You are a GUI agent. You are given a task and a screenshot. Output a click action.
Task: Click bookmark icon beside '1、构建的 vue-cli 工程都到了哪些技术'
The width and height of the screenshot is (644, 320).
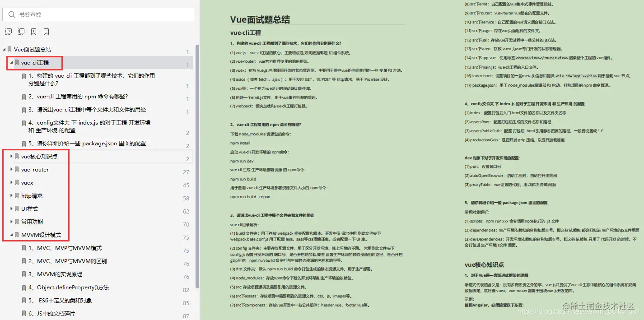24,76
